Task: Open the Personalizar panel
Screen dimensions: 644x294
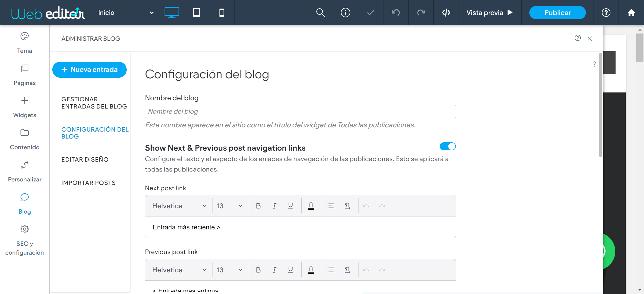Action: (24, 172)
